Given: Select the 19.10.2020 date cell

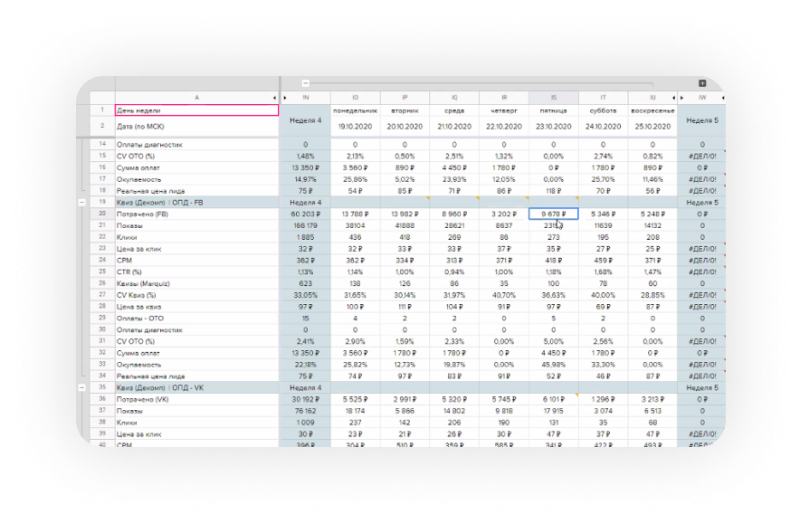Looking at the screenshot, I should (x=355, y=127).
